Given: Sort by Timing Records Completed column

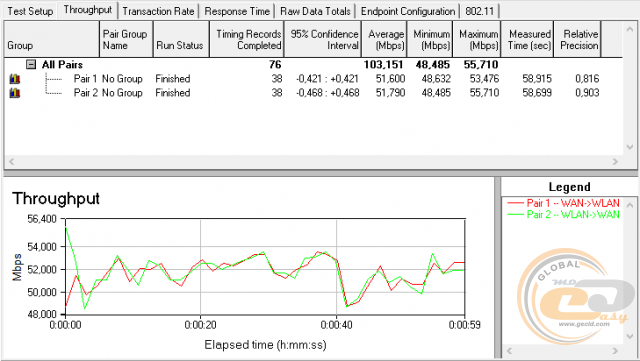Looking at the screenshot, I should 247,39.
